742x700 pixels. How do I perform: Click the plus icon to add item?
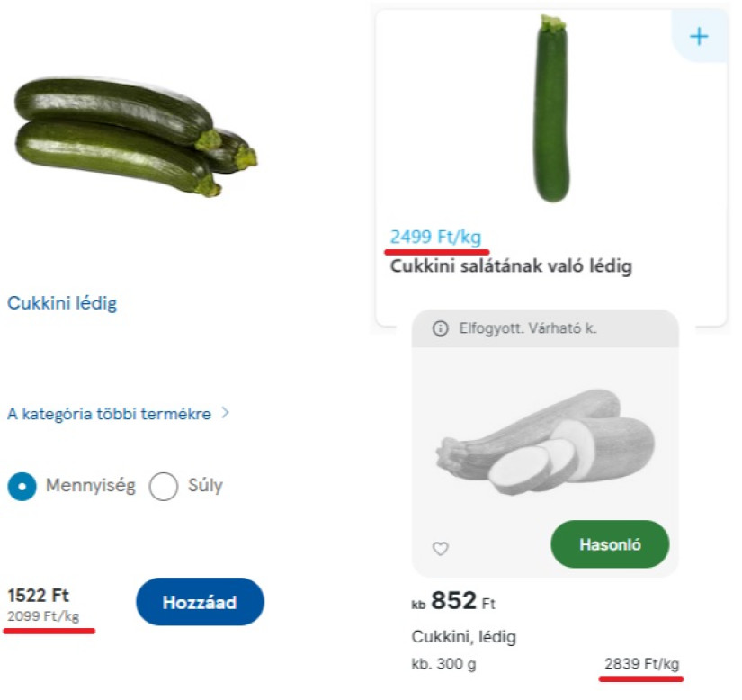pyautogui.click(x=698, y=36)
